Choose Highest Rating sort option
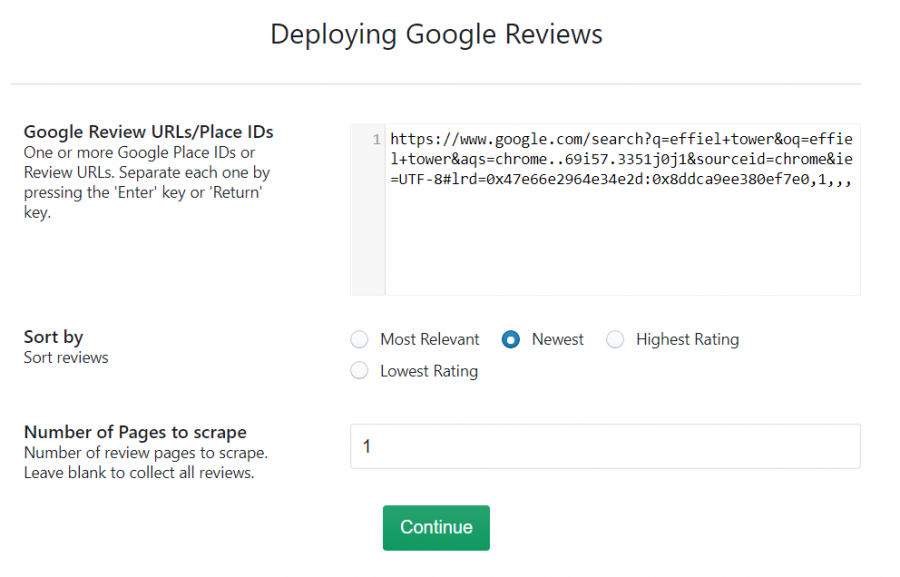Image resolution: width=900 pixels, height=577 pixels. (x=615, y=339)
